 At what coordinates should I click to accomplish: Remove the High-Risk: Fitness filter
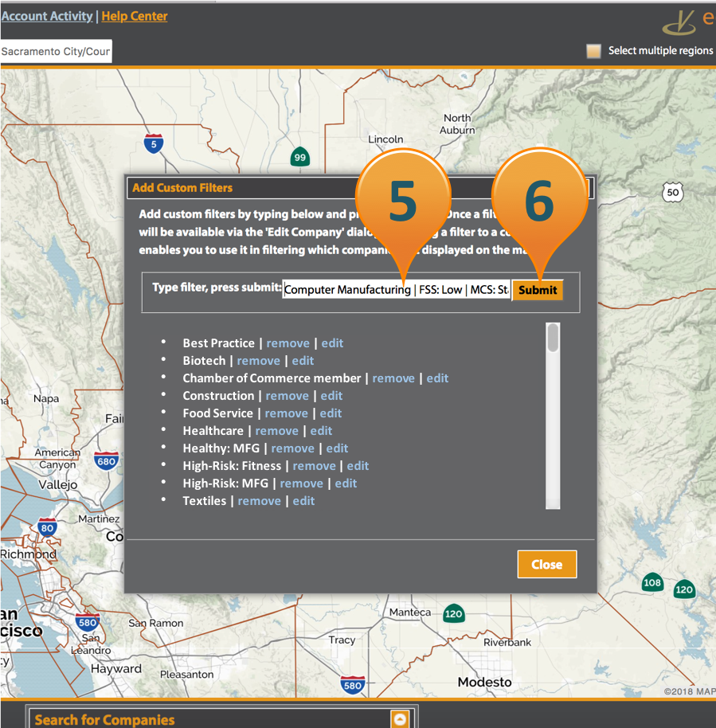(x=314, y=466)
